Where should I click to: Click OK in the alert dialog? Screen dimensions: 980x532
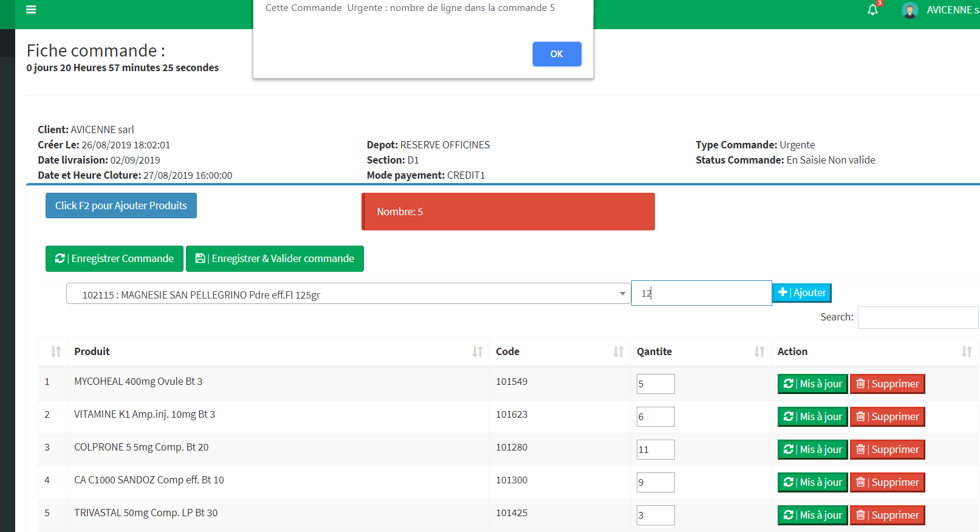(x=557, y=54)
